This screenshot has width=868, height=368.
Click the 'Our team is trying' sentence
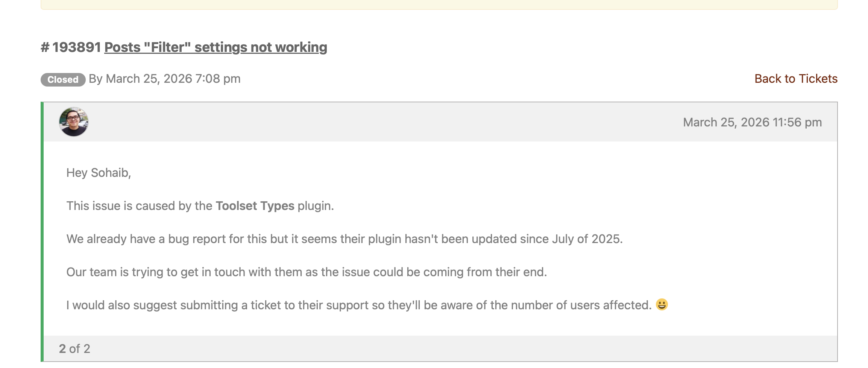(307, 272)
